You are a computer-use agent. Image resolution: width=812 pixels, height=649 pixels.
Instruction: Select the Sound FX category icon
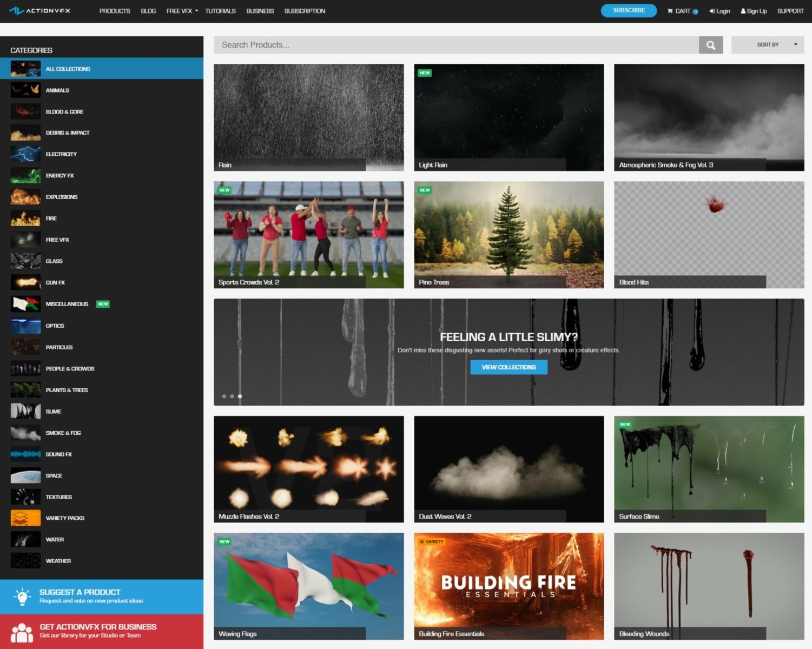(x=25, y=454)
